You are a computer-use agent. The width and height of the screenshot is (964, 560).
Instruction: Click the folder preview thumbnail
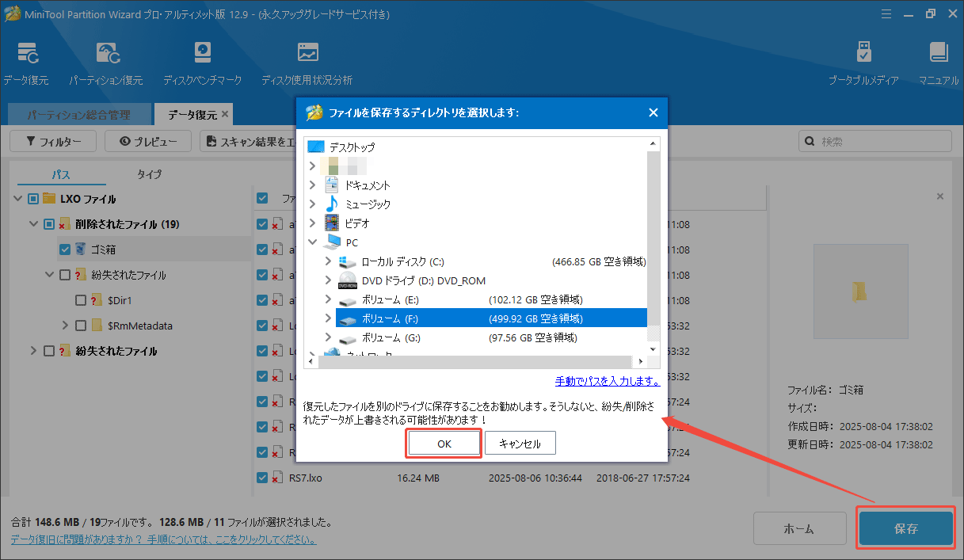click(859, 291)
